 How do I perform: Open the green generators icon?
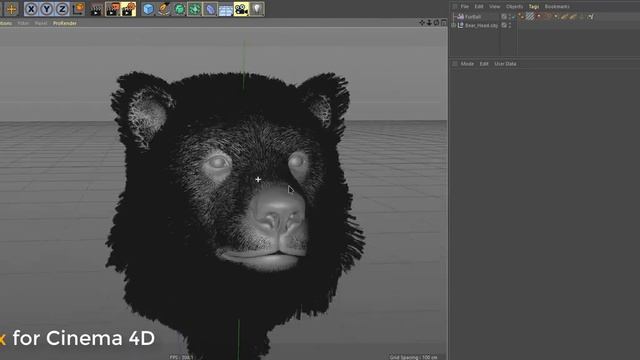[x=180, y=9]
